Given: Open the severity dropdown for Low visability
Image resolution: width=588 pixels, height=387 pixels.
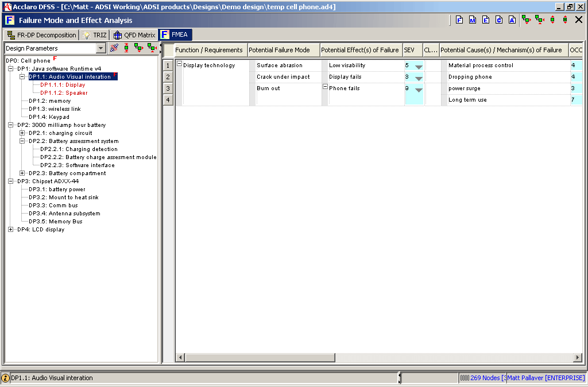Looking at the screenshot, I should pyautogui.click(x=419, y=65).
